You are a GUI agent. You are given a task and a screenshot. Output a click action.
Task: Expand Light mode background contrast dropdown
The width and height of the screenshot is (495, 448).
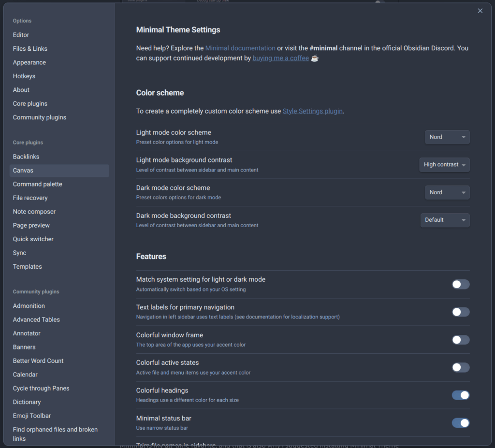click(x=444, y=165)
